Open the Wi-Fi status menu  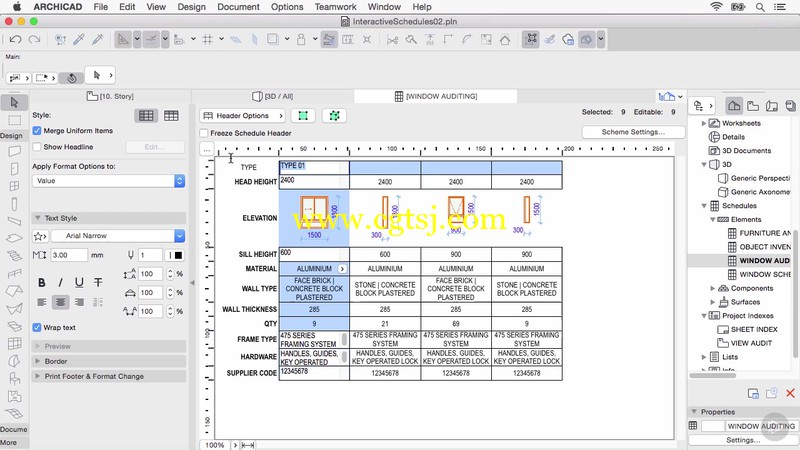tap(716, 7)
